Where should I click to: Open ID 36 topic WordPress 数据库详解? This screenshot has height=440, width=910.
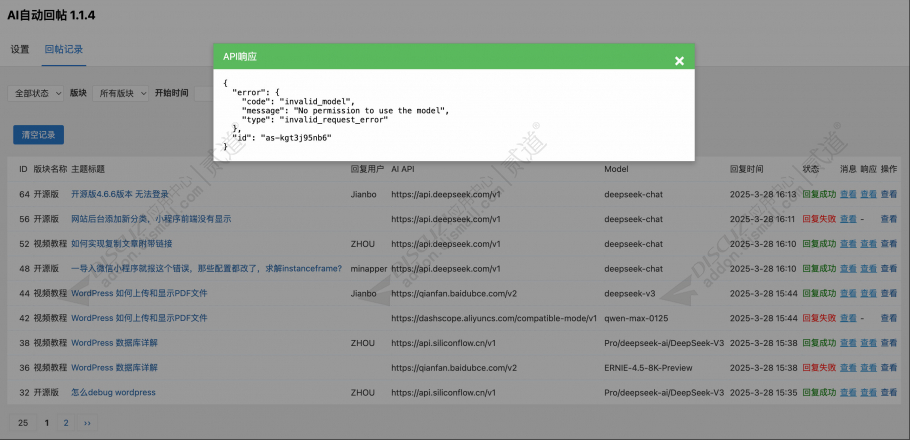(114, 367)
